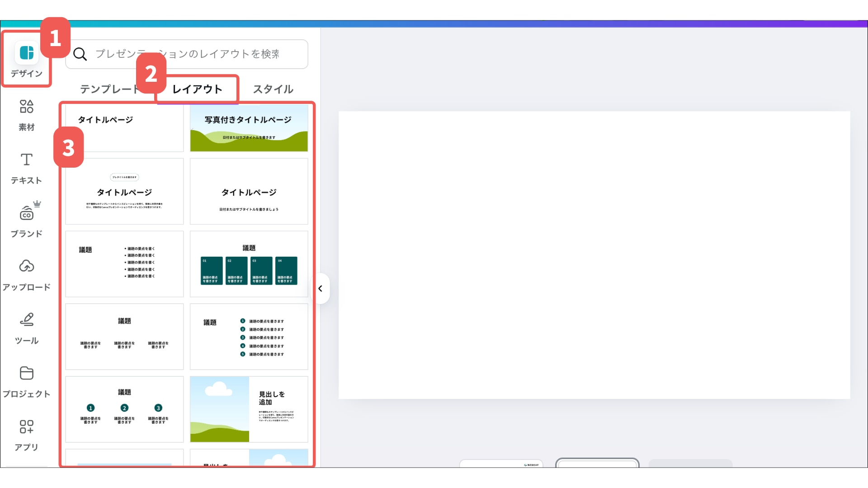Switch to the スタイル tab
This screenshot has height=488, width=868.
[273, 89]
